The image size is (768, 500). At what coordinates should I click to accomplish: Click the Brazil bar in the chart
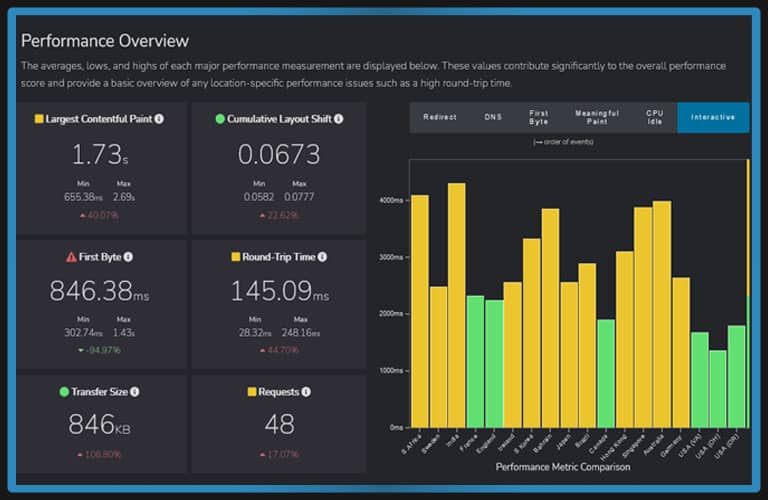[588, 346]
